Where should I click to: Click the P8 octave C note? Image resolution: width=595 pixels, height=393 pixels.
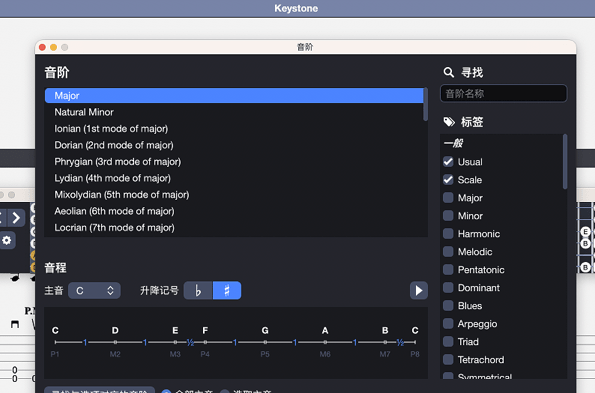tap(415, 331)
